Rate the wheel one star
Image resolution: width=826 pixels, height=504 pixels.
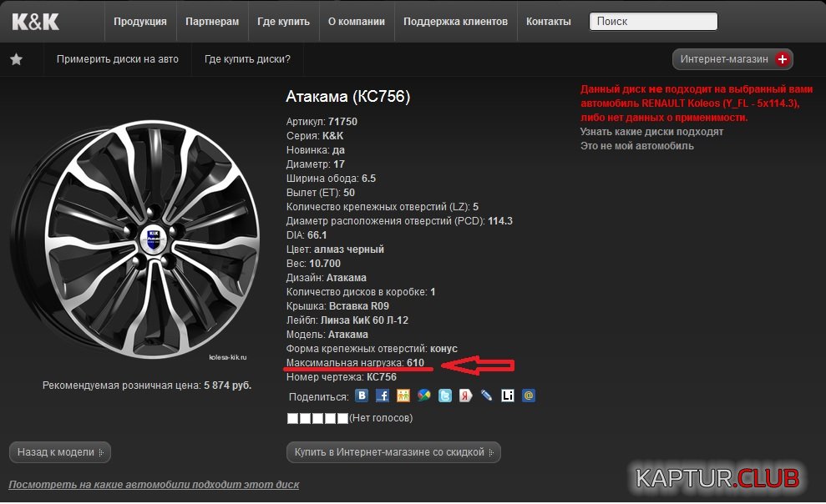point(292,418)
